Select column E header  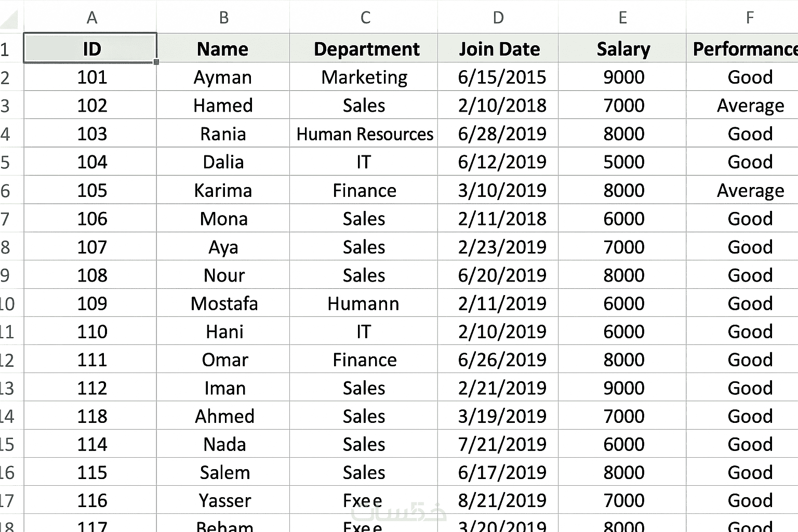pos(622,18)
